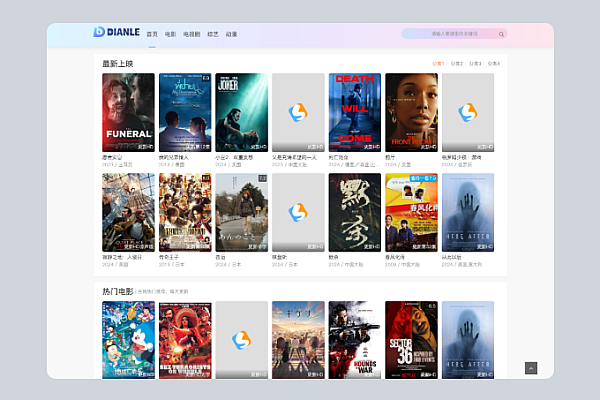Viewport: 600px width, 400px height.
Task: Open the 电影 navigation tab
Action: 170,34
